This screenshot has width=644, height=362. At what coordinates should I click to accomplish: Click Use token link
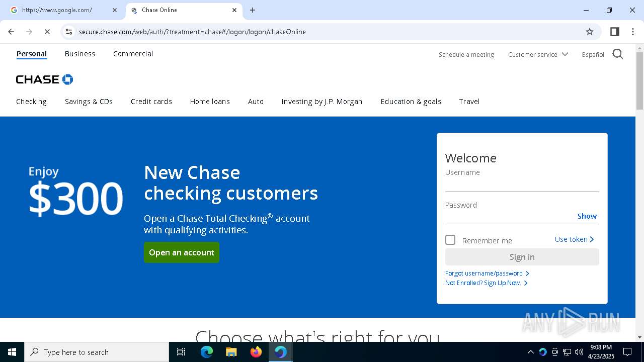[x=574, y=239]
